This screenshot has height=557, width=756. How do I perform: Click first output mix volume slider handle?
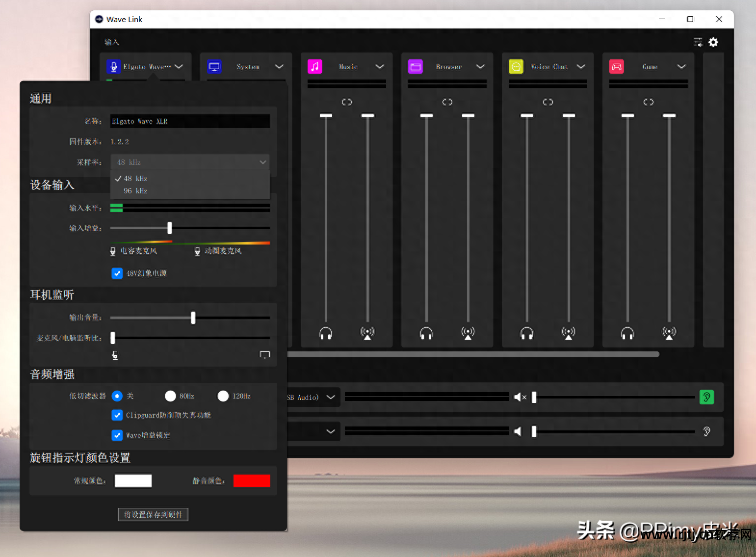tap(534, 397)
